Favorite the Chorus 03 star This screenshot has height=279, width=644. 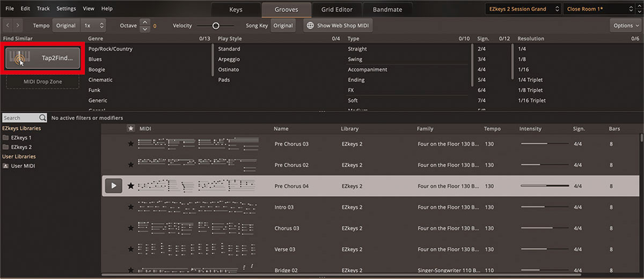[x=130, y=228]
